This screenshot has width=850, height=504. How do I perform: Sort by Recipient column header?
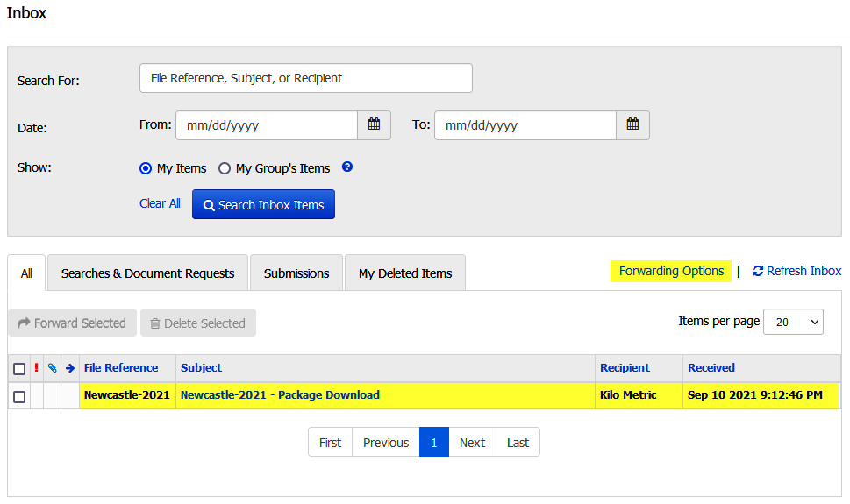(625, 368)
